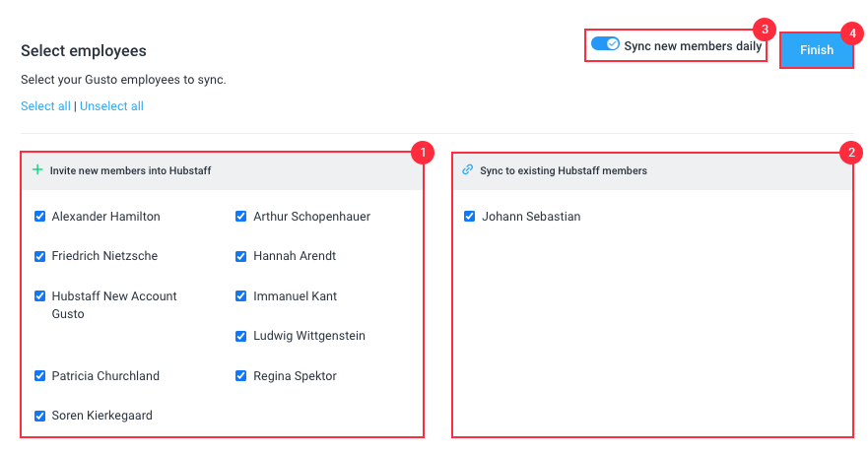Click the Select employees heading

click(x=84, y=51)
